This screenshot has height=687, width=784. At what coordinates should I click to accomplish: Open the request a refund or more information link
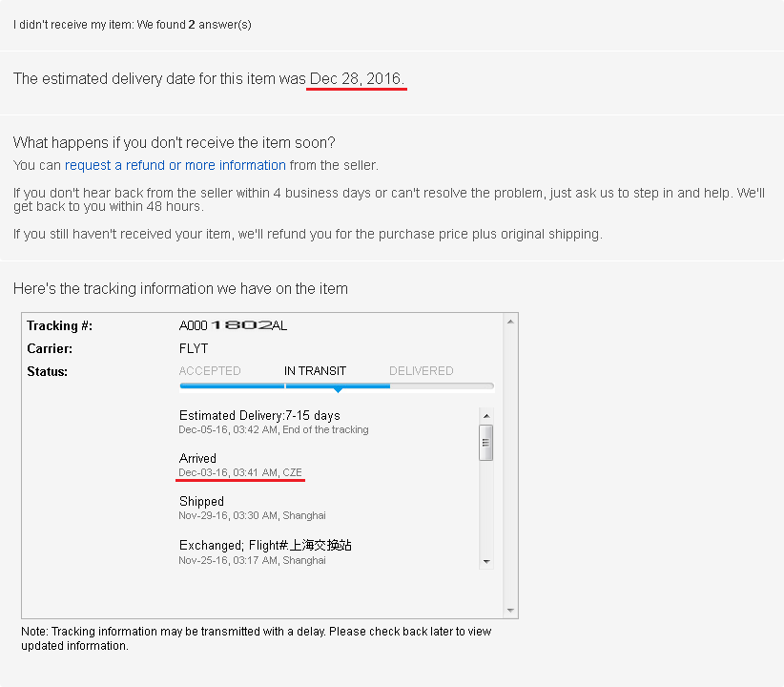click(175, 165)
